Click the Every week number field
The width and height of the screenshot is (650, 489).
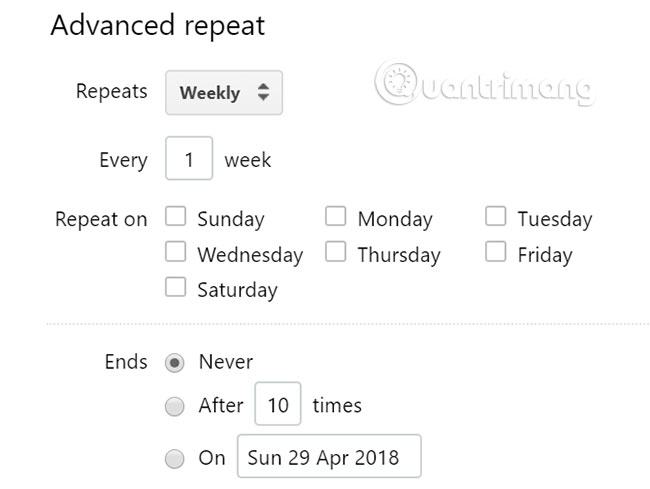click(x=189, y=160)
